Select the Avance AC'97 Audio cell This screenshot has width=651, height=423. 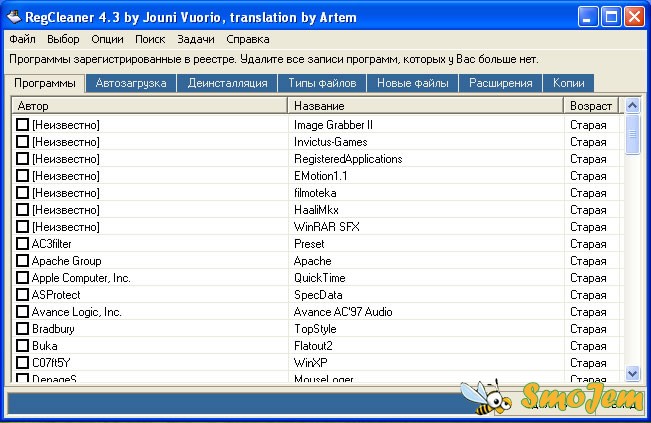[x=343, y=312]
